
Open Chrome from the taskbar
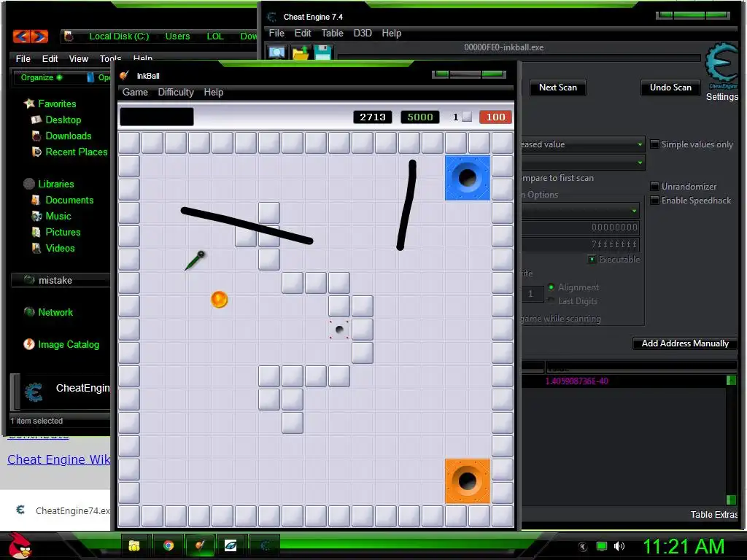pyautogui.click(x=169, y=545)
